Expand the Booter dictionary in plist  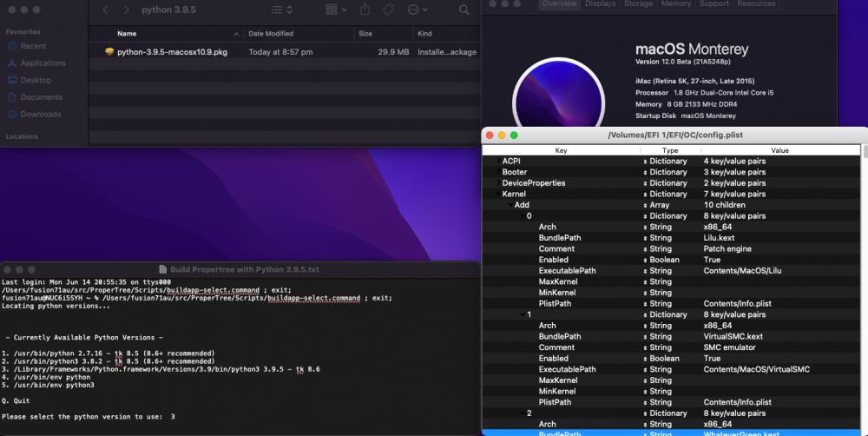coord(498,172)
